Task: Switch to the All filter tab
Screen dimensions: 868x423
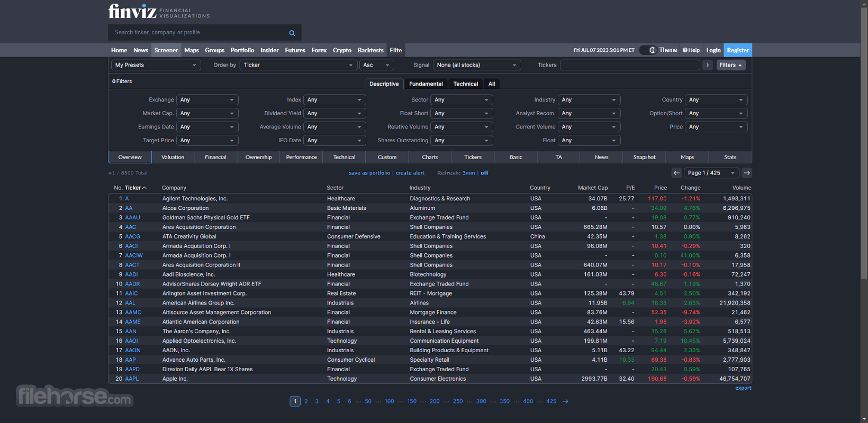Action: click(492, 84)
